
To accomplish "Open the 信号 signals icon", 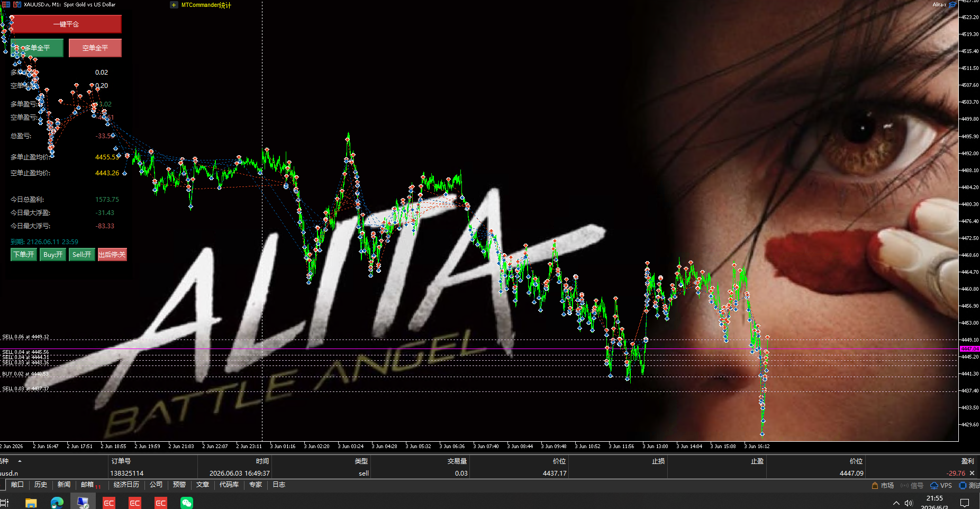I will tap(904, 485).
